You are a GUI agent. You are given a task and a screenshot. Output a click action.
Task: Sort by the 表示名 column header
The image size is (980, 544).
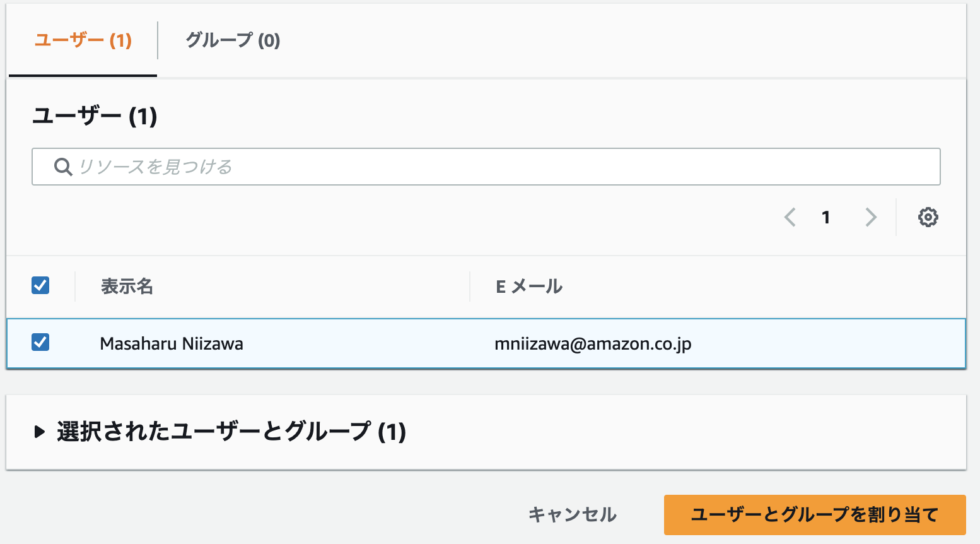point(127,287)
